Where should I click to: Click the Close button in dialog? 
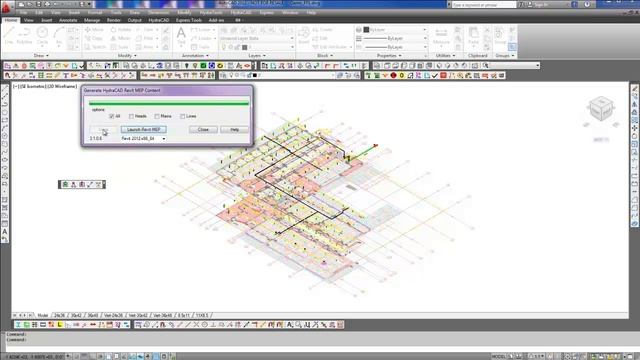(203, 129)
